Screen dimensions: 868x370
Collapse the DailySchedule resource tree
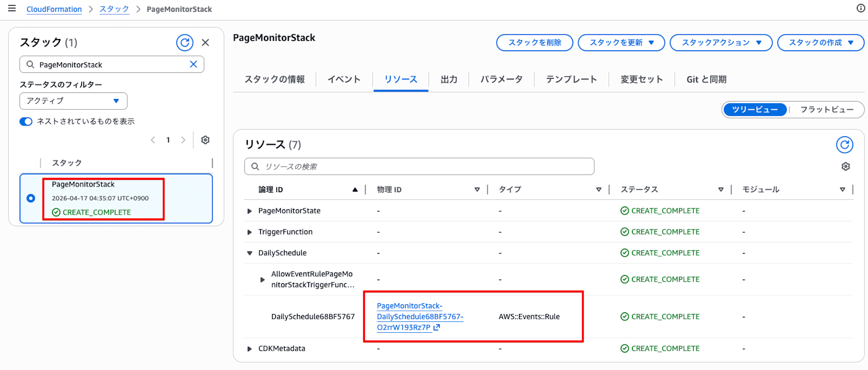(250, 253)
